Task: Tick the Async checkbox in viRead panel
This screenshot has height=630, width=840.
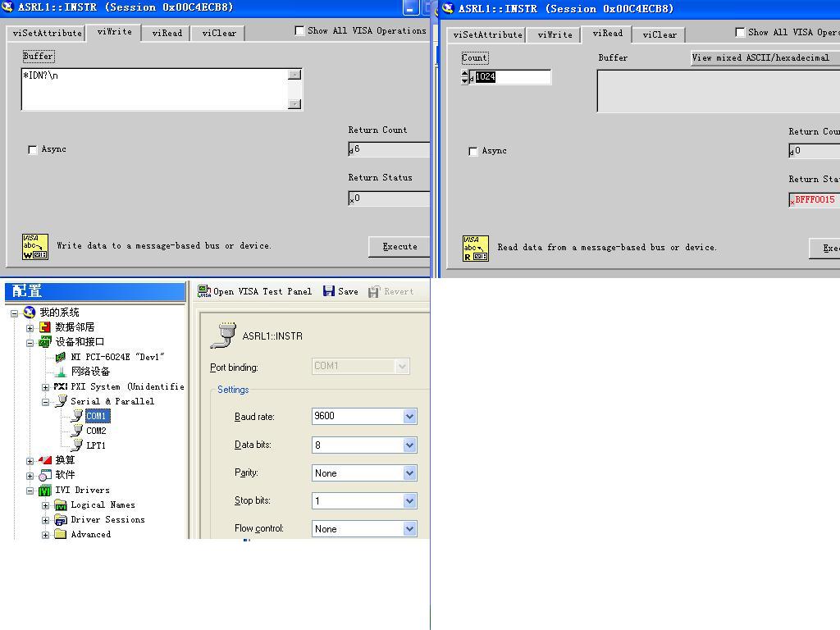Action: (472, 151)
